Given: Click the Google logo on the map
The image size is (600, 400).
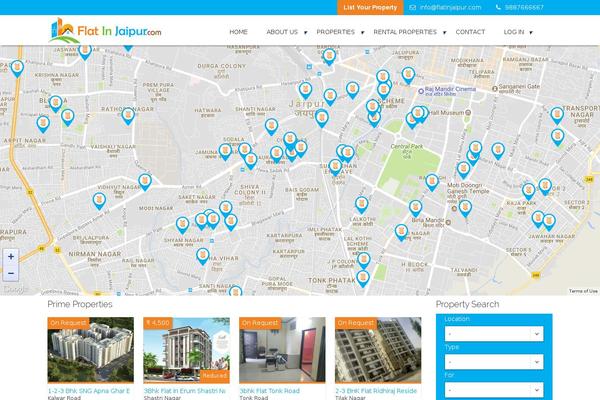Looking at the screenshot, I should [x=15, y=290].
